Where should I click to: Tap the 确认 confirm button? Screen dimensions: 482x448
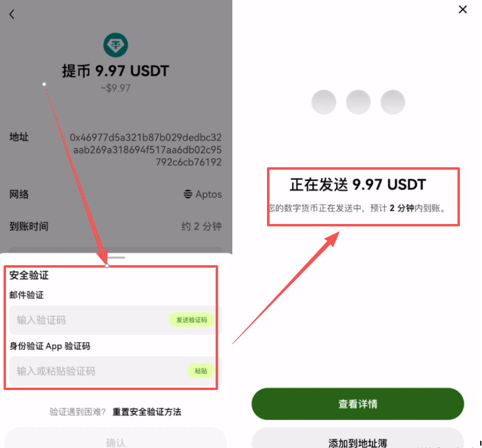pos(116,439)
